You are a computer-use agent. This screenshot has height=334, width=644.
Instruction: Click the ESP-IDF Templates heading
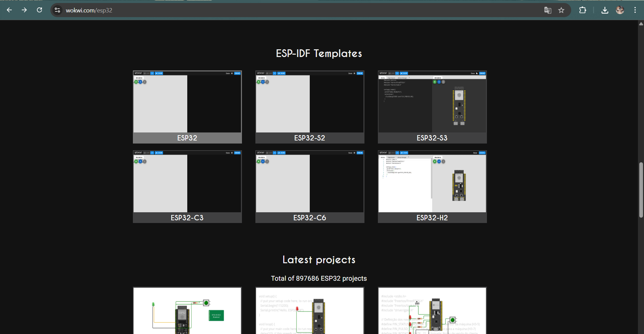[319, 53]
